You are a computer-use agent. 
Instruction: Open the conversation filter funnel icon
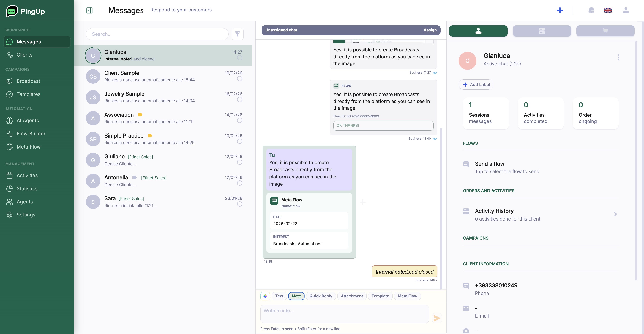point(237,34)
